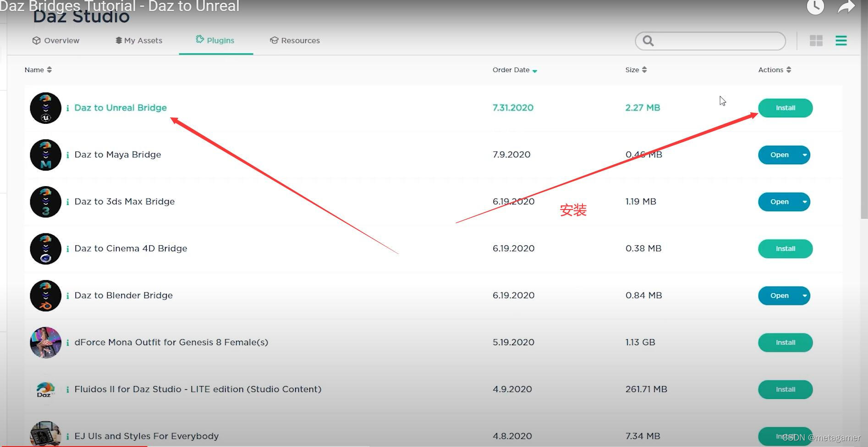Viewport: 868px width, 447px height.
Task: Open Fluidos II for Daz Studio name
Action: pos(198,389)
